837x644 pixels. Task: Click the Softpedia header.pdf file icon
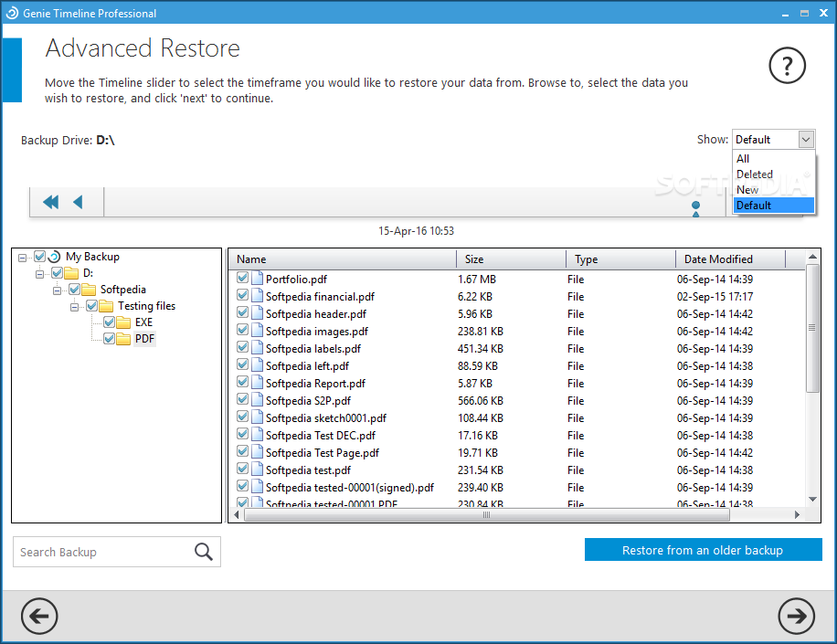click(x=257, y=313)
